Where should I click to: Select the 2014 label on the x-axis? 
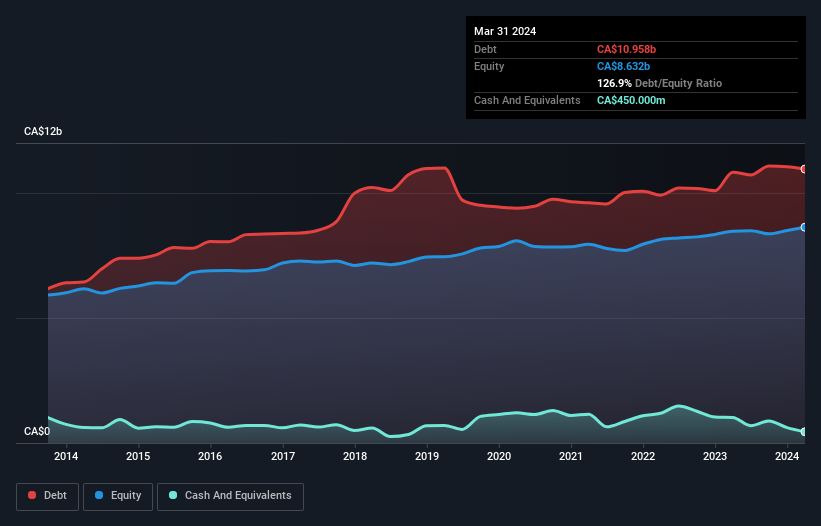point(66,456)
